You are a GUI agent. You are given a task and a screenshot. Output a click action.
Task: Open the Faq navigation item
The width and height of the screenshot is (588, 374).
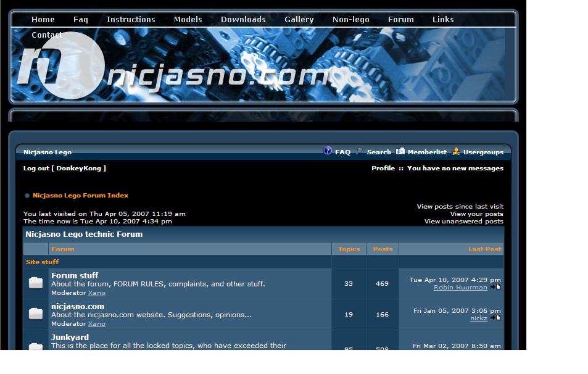pyautogui.click(x=81, y=20)
